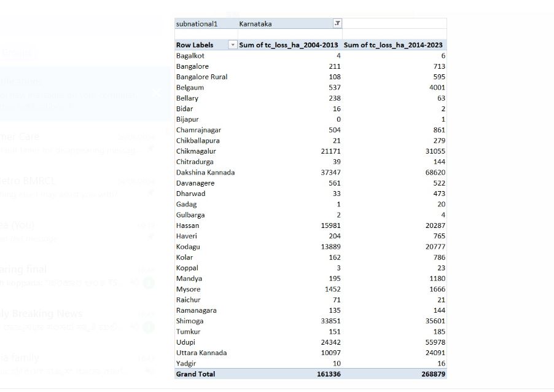Select the Chikballapura row label
554x392 pixels.
click(x=198, y=141)
